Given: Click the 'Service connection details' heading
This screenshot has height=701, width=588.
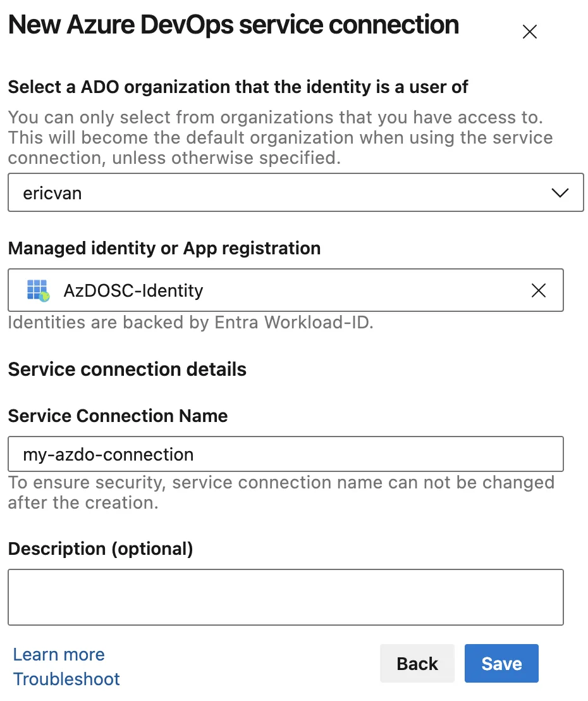Looking at the screenshot, I should 127,369.
